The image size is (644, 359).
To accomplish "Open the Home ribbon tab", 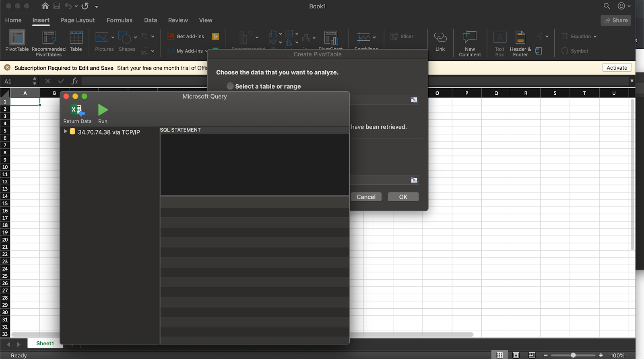I will [13, 20].
